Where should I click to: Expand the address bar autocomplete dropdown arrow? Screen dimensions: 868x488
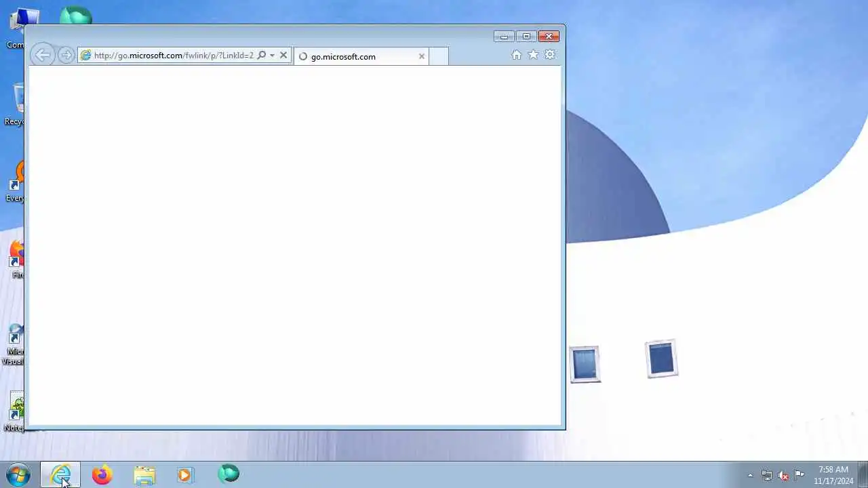272,56
